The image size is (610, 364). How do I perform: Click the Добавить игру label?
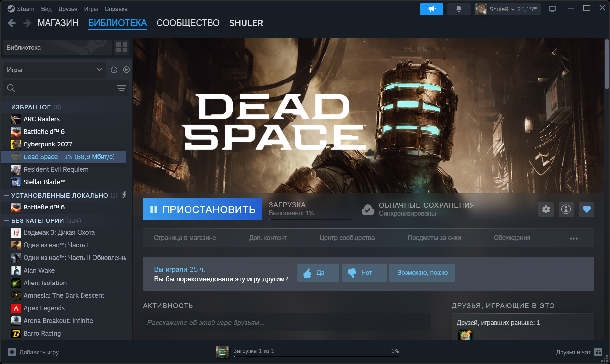click(39, 352)
